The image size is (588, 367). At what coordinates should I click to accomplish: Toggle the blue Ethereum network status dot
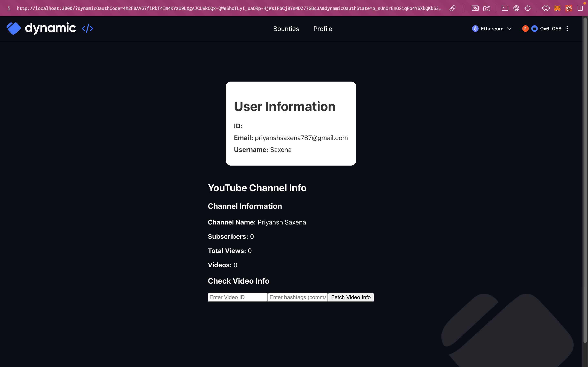pyautogui.click(x=474, y=28)
